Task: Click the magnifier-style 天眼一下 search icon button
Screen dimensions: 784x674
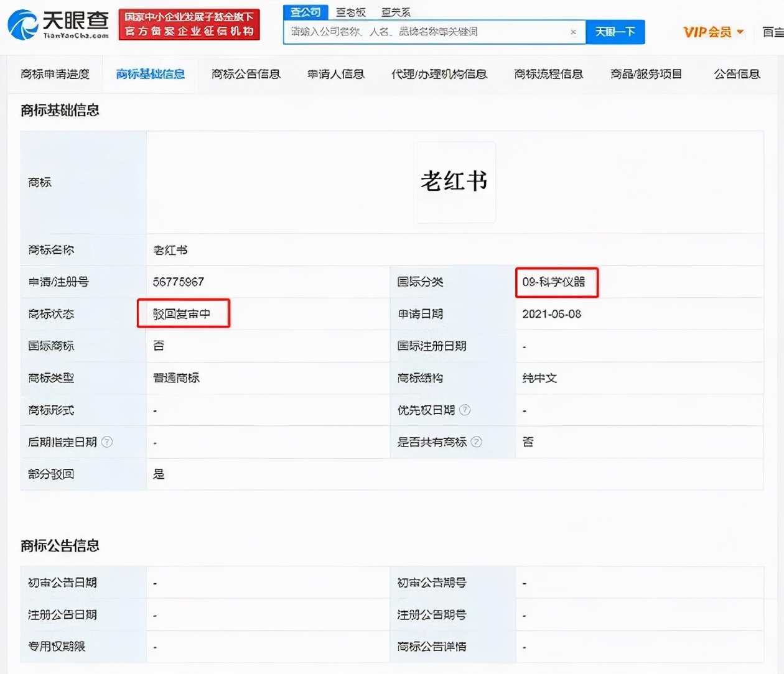Action: [x=615, y=32]
